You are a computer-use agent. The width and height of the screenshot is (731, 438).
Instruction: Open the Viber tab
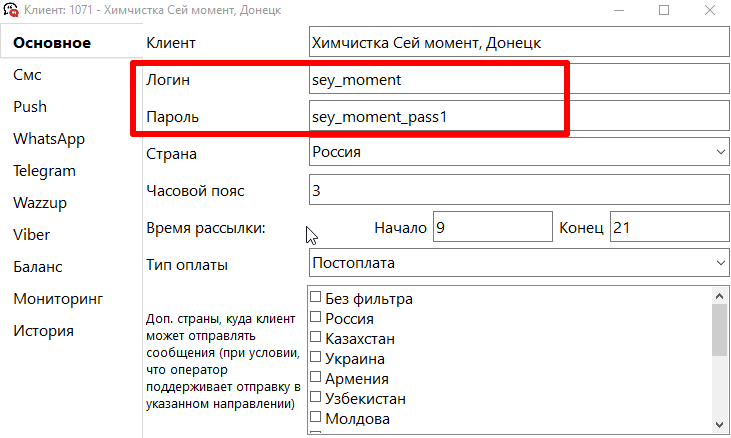click(31, 235)
